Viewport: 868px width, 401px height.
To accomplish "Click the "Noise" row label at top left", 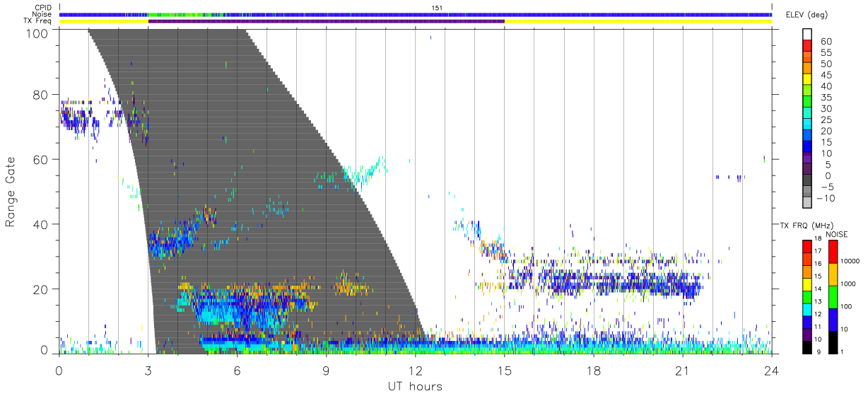I will [42, 14].
